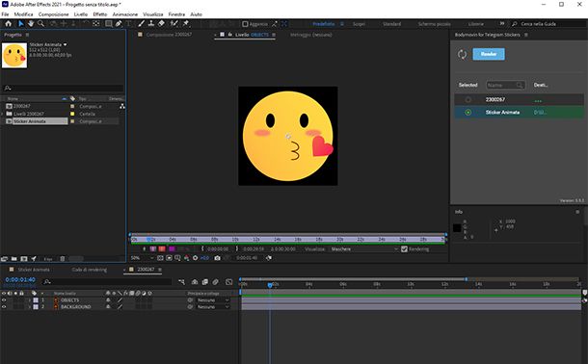This screenshot has height=364, width=588.
Task: Click the timeline current-time indicator
Action: 270,285
